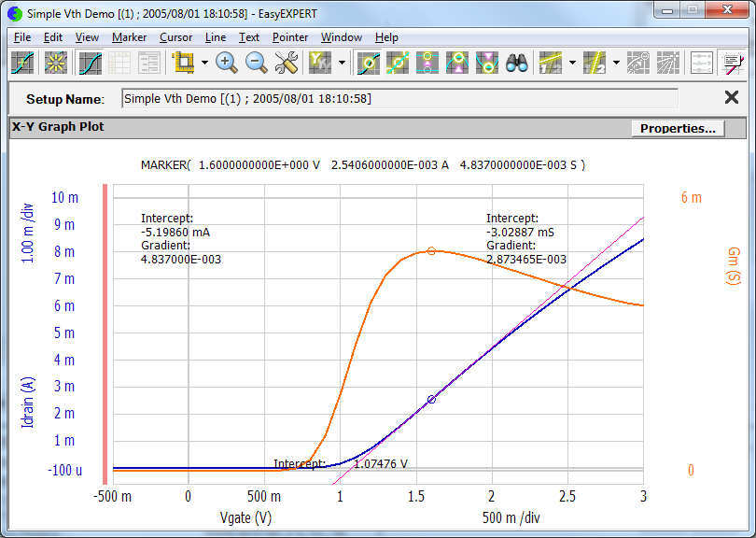Select the Zoom Out magnifier tool
The width and height of the screenshot is (756, 538).
point(255,63)
